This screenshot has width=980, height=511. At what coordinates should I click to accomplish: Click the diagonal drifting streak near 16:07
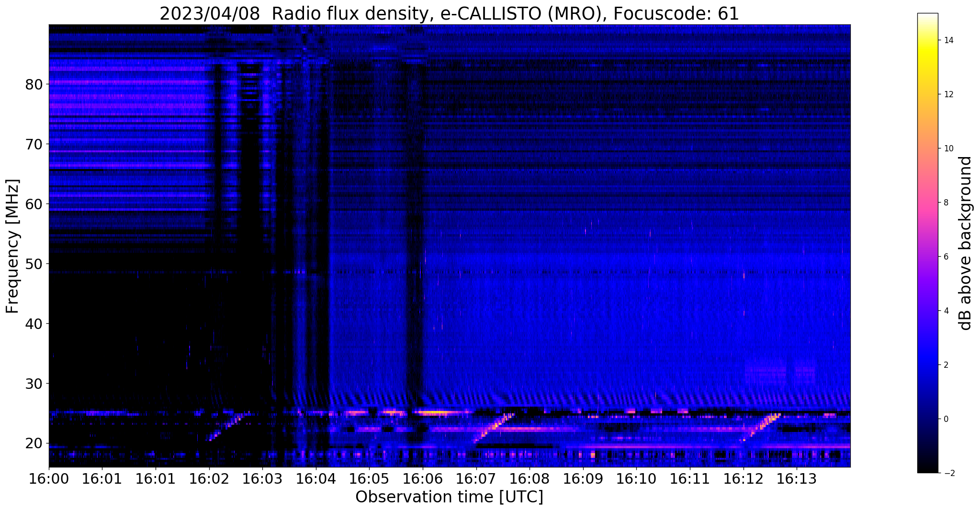[x=493, y=428]
